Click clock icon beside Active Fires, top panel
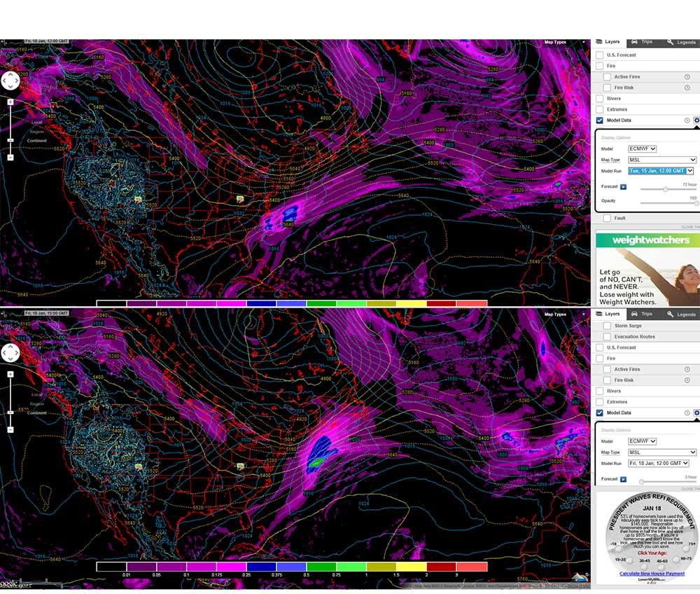700x594 pixels. (687, 77)
